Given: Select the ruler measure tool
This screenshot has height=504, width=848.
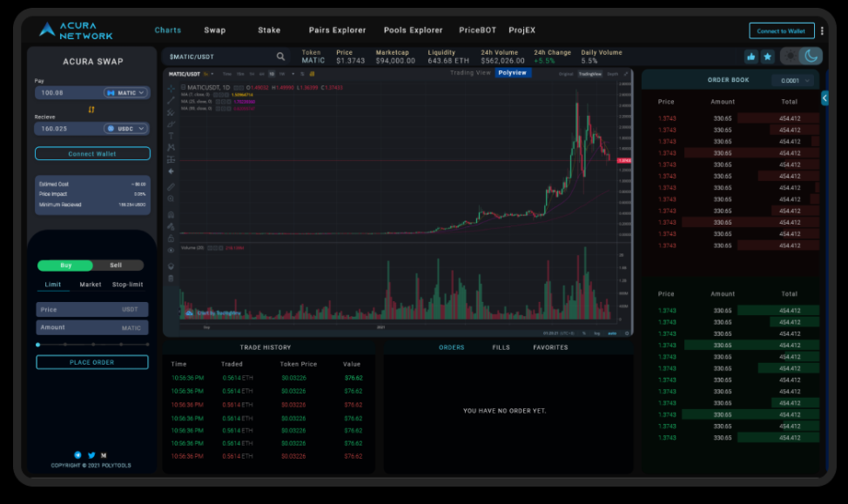Looking at the screenshot, I should [171, 187].
